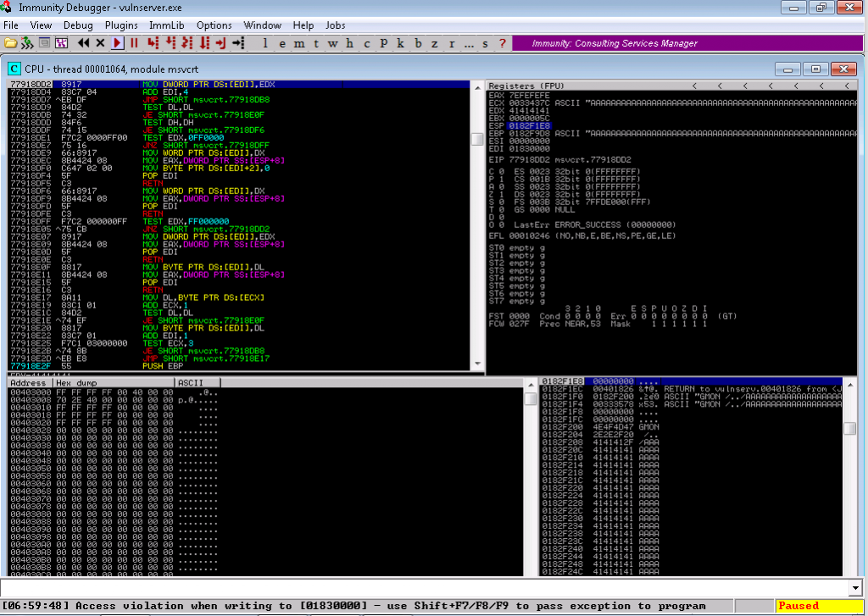Image resolution: width=868 pixels, height=616 pixels.
Task: Open the command history dropdown arrow
Action: point(856,588)
